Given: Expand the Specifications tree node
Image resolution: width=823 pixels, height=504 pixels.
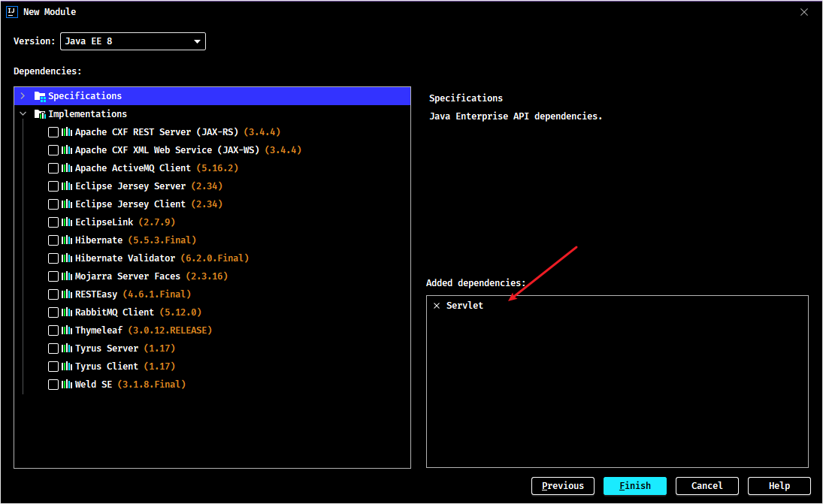Looking at the screenshot, I should pos(23,96).
